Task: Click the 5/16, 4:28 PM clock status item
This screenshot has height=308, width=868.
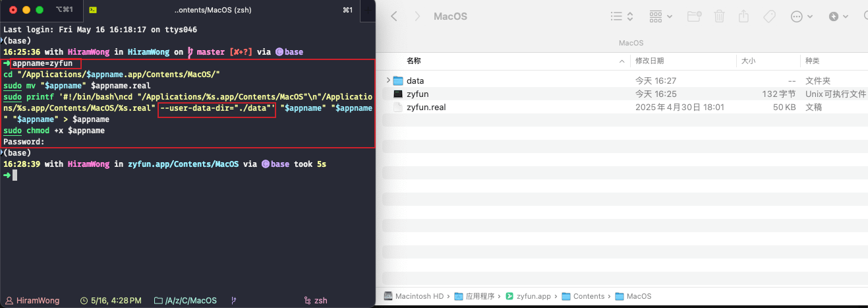Action: click(x=111, y=300)
